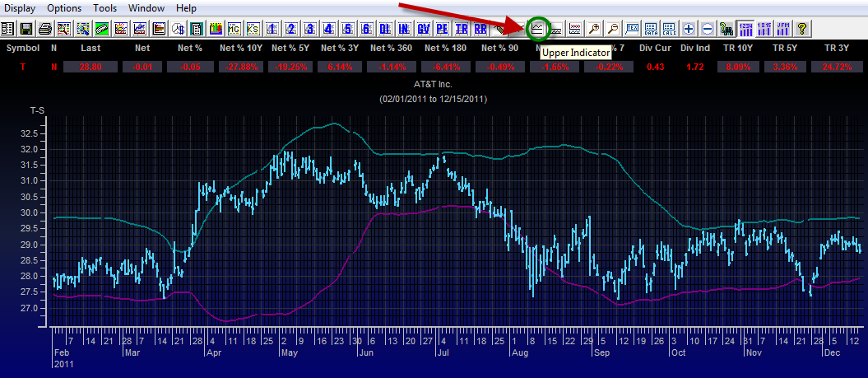Open the Help menu
This screenshot has height=378, width=868.
click(186, 8)
